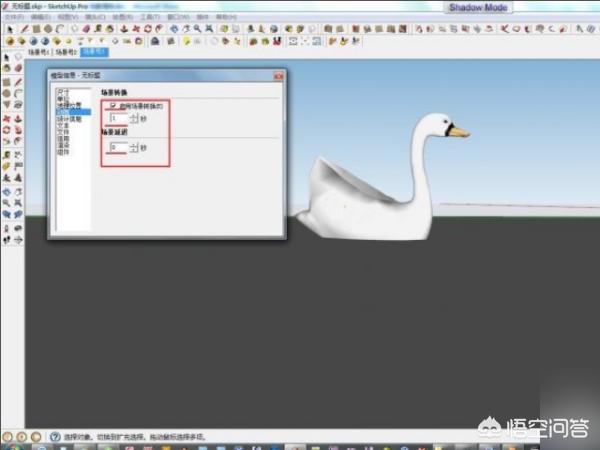Click the scene transition time input field
This screenshot has width=600, height=450.
click(x=118, y=118)
